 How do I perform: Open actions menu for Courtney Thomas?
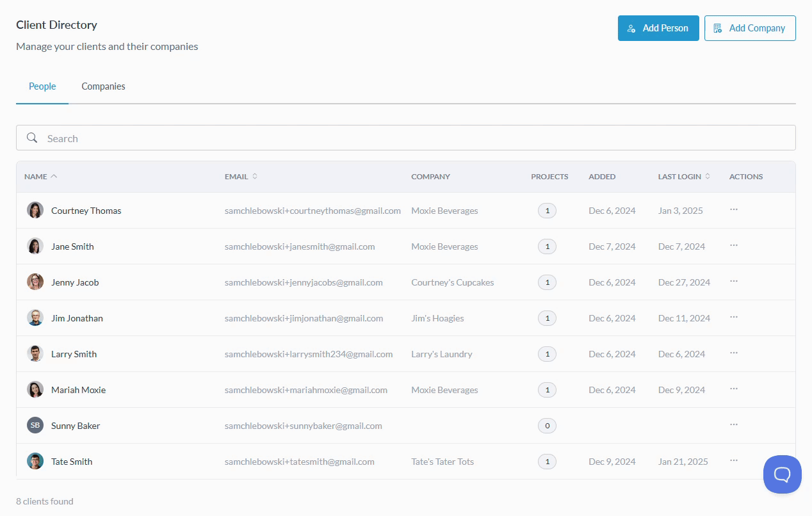[734, 210]
